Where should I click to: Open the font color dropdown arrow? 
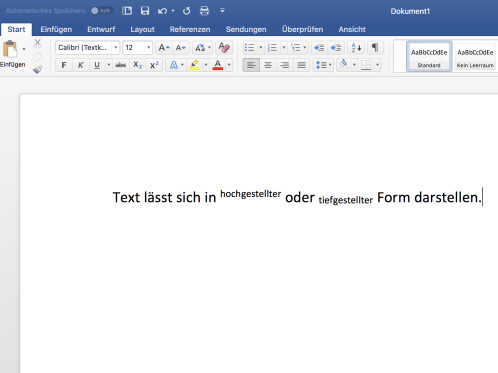click(x=229, y=65)
